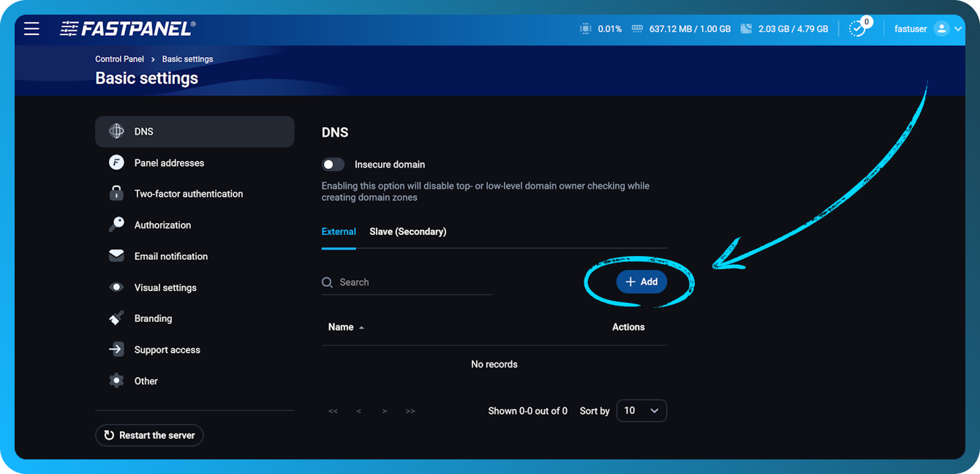Select the Branding brush icon
The width and height of the screenshot is (980, 474).
tap(116, 318)
